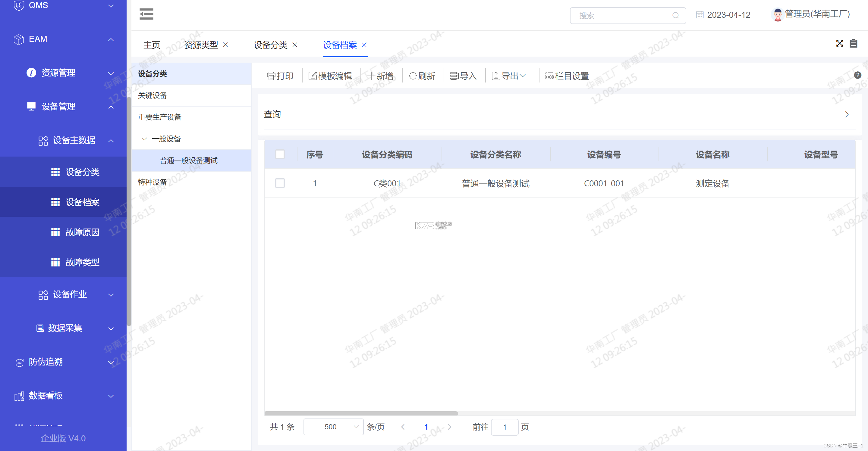Click the clipboard icon near fullscreen
Viewport: 868px width, 451px height.
click(854, 43)
